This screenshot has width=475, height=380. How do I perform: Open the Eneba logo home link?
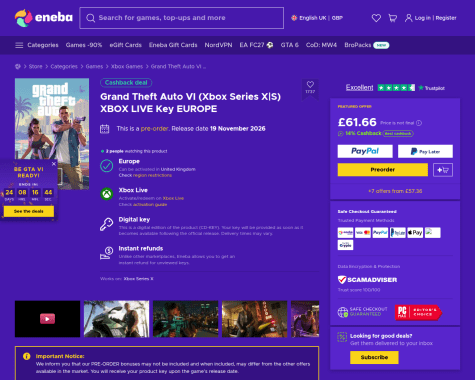[x=44, y=18]
